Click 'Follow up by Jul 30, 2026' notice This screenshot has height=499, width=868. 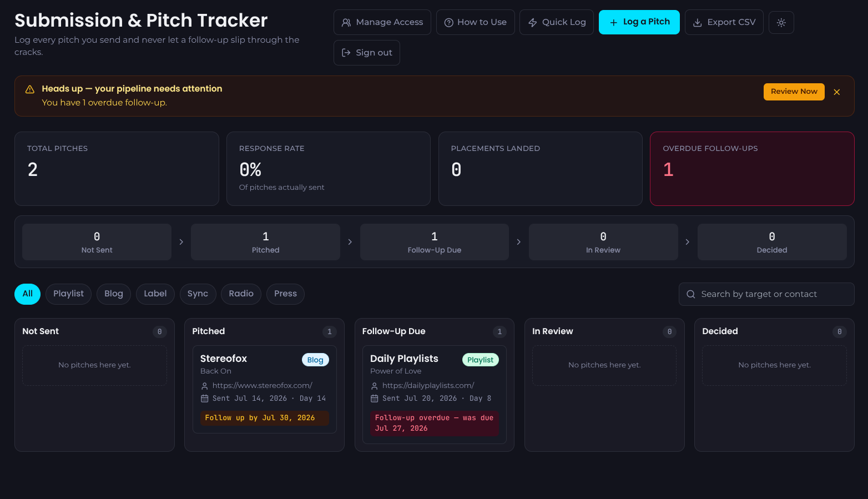(x=264, y=418)
